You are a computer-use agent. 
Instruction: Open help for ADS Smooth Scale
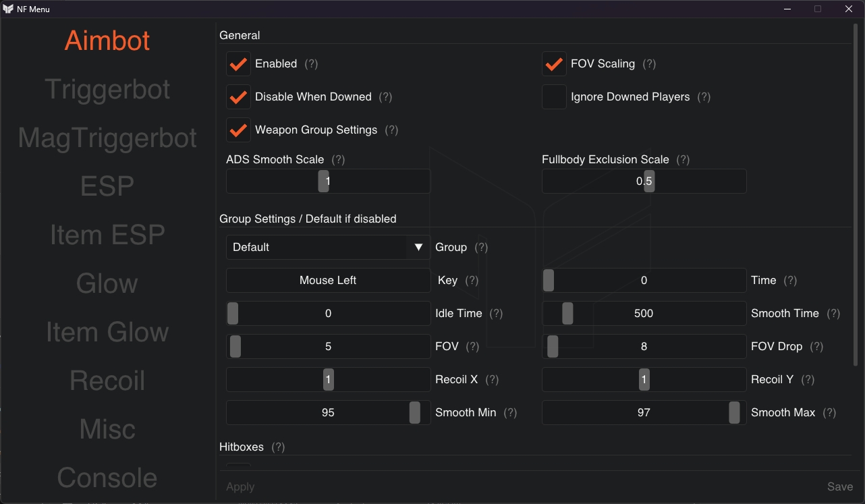click(337, 159)
